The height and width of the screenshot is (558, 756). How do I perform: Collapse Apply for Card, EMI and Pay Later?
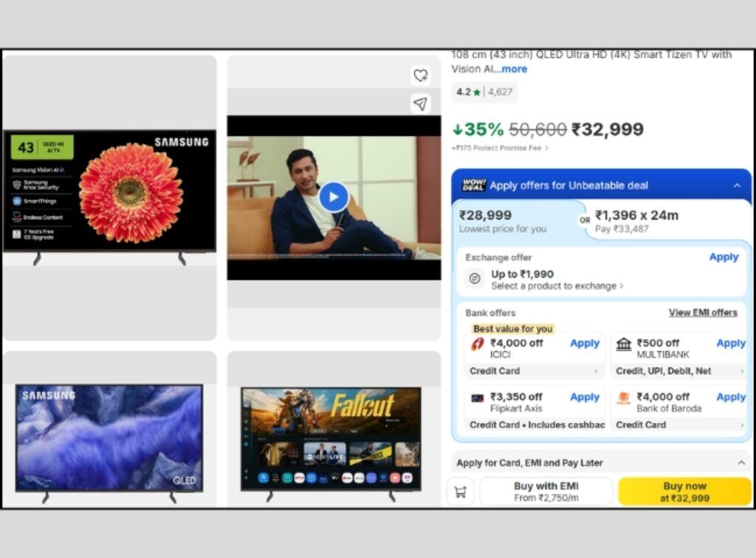coord(741,463)
